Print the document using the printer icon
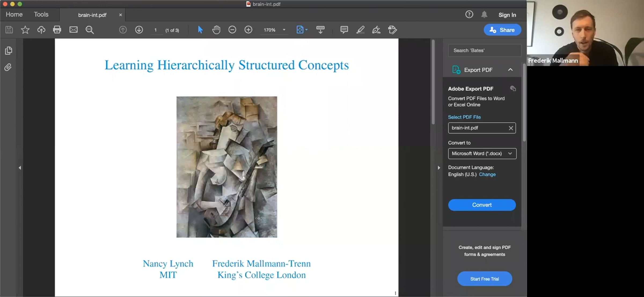644x297 pixels. pyautogui.click(x=57, y=30)
